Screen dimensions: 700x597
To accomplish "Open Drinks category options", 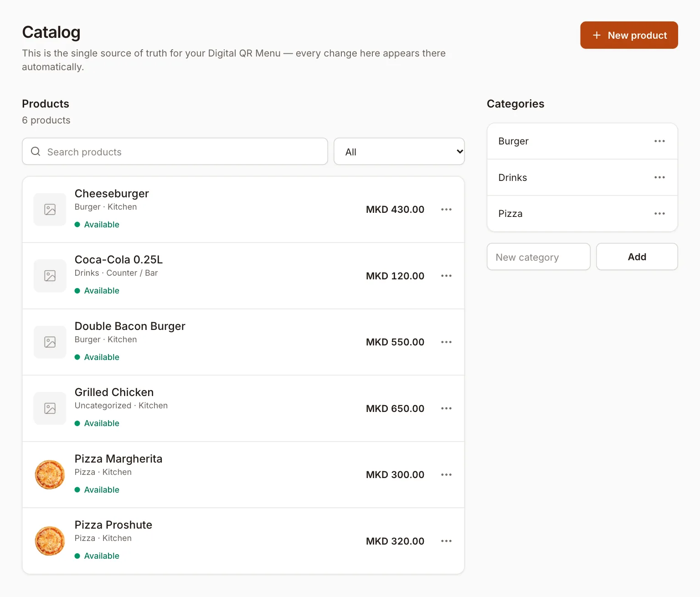I will pos(659,177).
